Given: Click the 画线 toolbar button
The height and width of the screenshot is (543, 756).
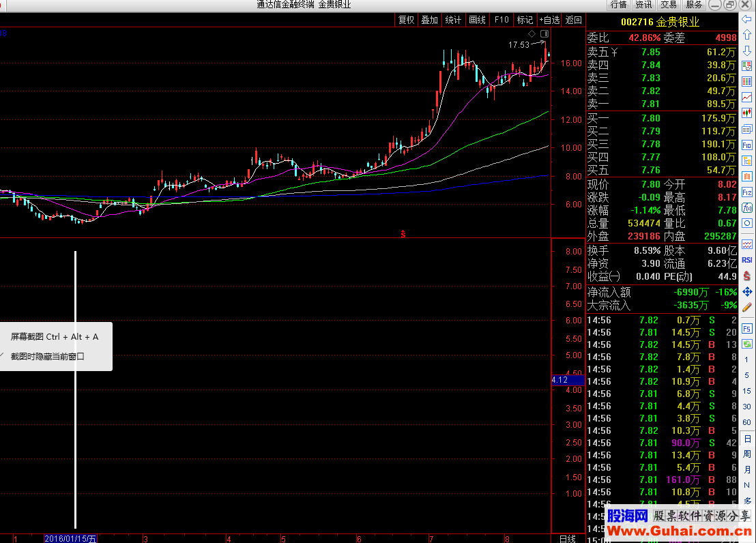Looking at the screenshot, I should [x=478, y=20].
